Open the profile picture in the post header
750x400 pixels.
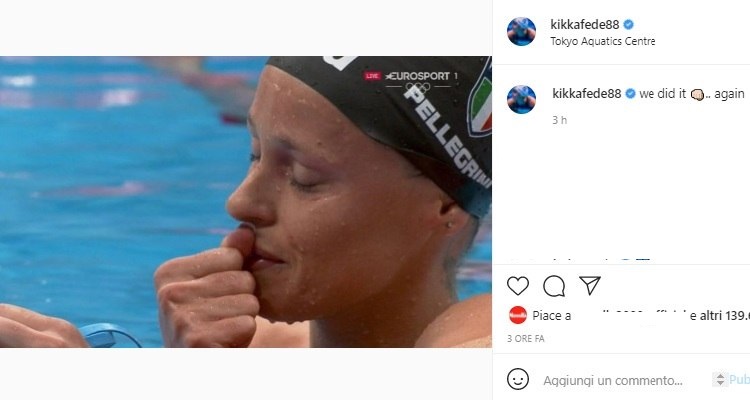pos(521,32)
